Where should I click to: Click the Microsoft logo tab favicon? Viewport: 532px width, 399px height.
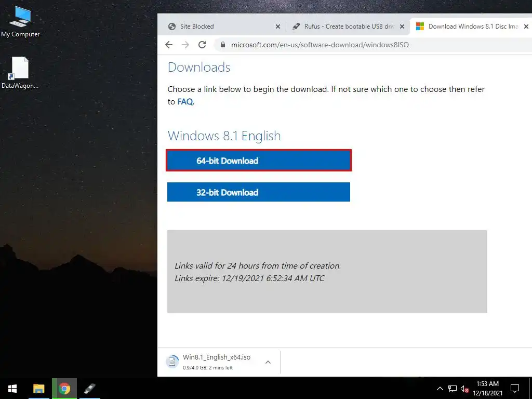[420, 26]
